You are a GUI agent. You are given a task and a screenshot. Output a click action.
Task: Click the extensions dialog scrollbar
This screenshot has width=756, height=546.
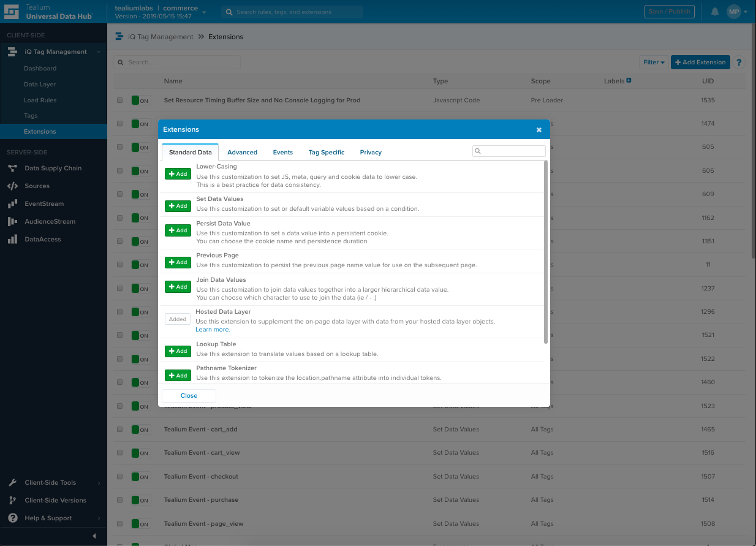point(545,251)
